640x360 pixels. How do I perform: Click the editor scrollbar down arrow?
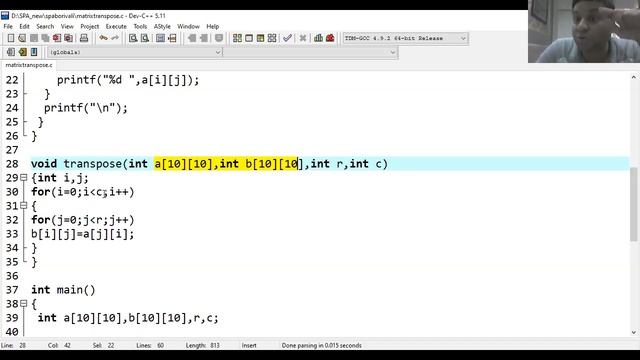(x=633, y=332)
